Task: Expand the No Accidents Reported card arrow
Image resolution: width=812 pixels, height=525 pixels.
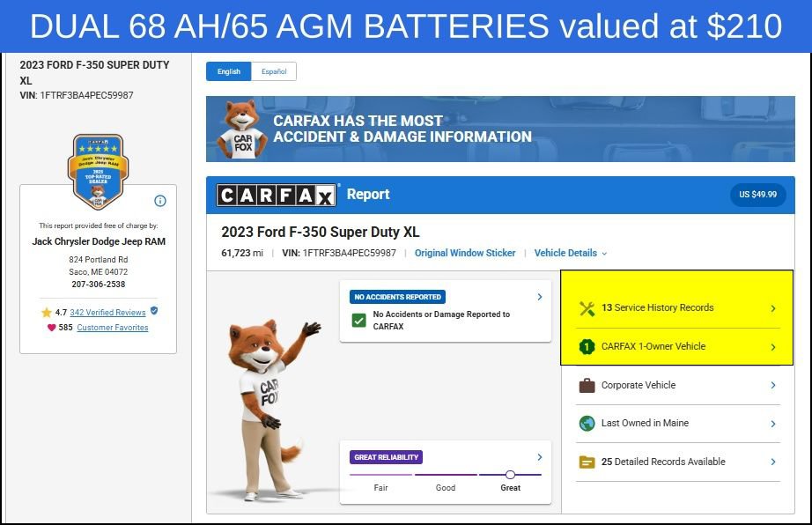Action: (x=540, y=297)
